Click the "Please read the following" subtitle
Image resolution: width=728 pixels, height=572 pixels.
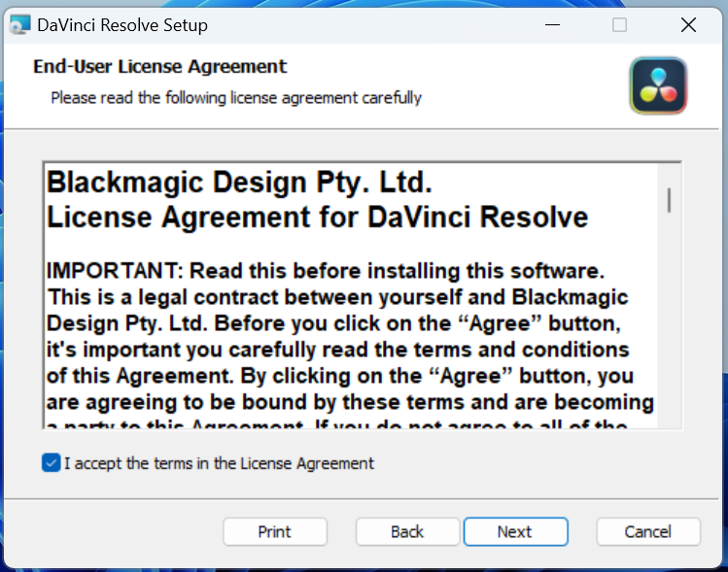[236, 97]
